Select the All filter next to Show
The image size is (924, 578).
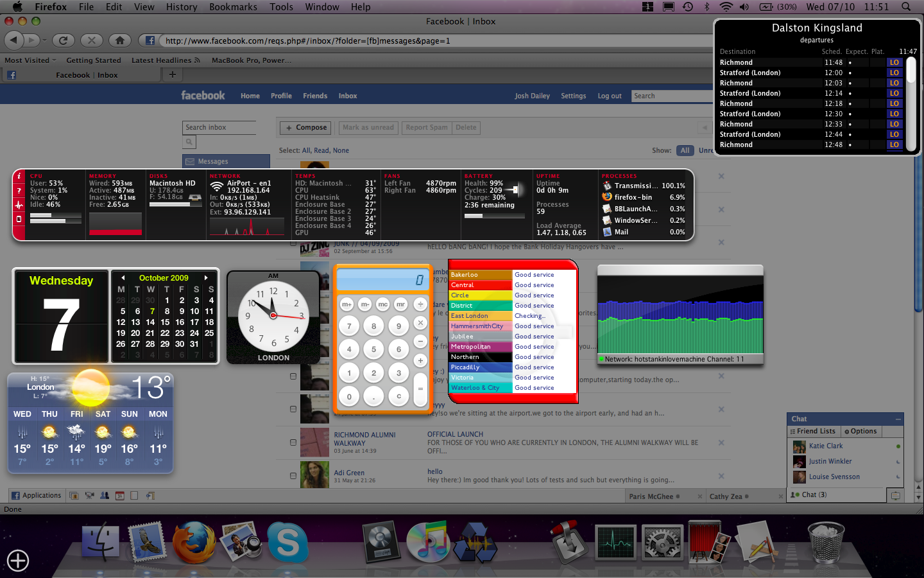tap(685, 150)
